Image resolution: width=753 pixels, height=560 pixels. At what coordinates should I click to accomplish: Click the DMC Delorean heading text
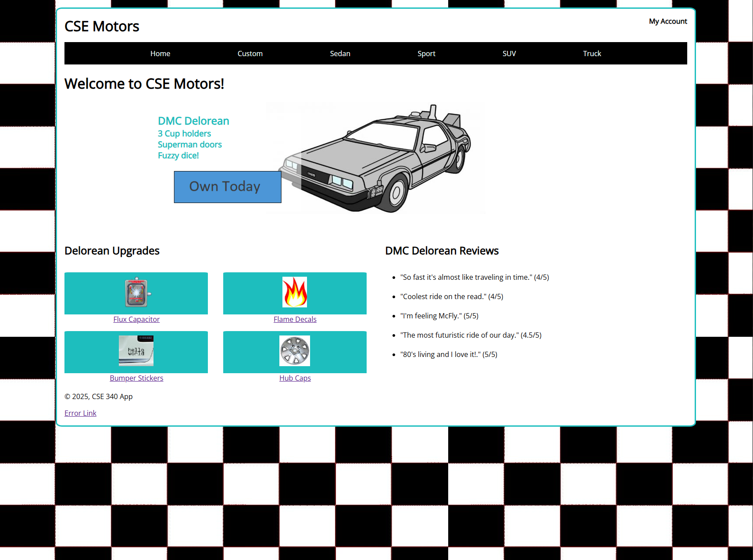pyautogui.click(x=193, y=121)
